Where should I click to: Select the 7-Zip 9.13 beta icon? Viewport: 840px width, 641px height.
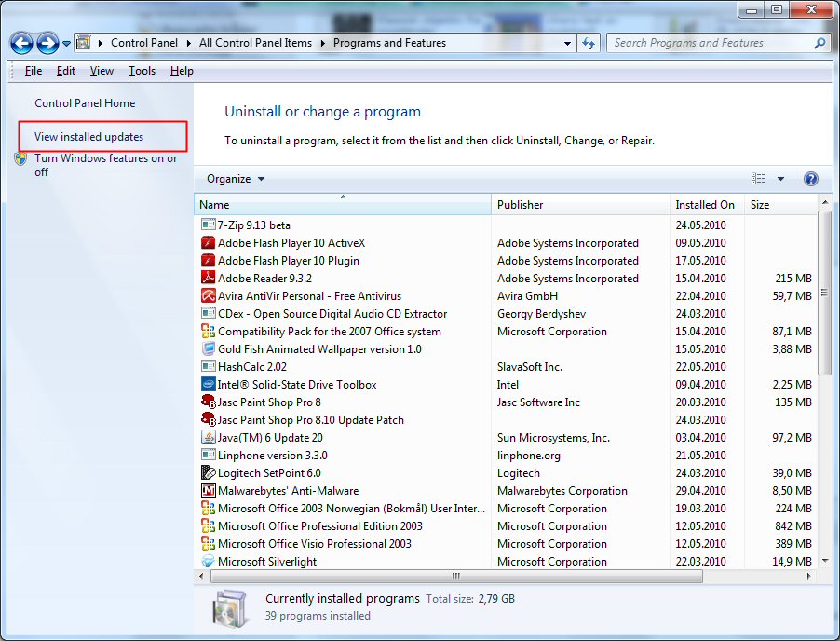pyautogui.click(x=208, y=225)
